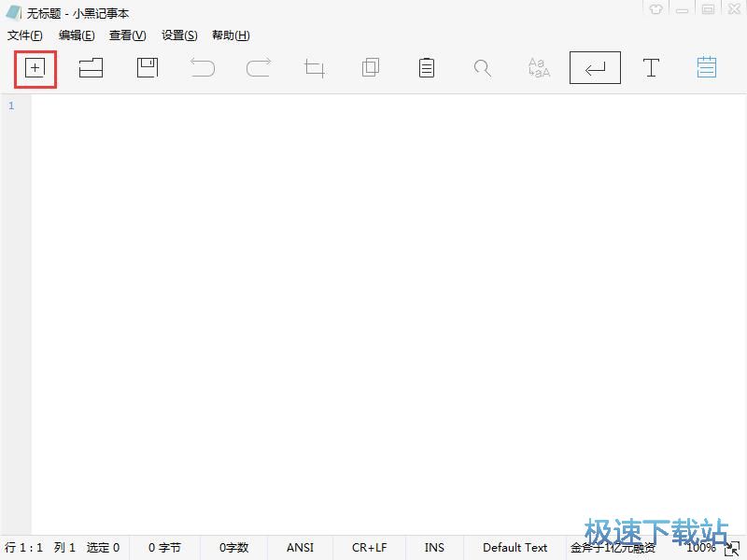Open font settings with the T icon

pos(651,67)
